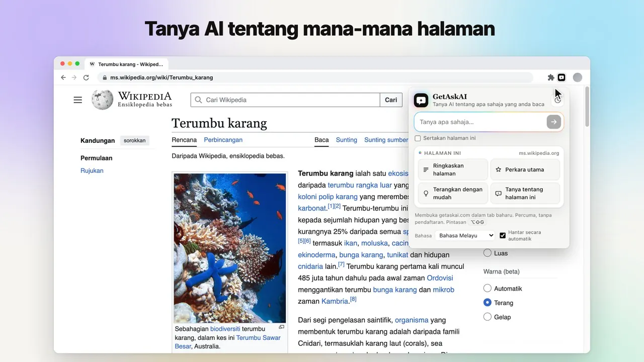
Task: Follow the 'Ordovisi' article link
Action: (440, 278)
